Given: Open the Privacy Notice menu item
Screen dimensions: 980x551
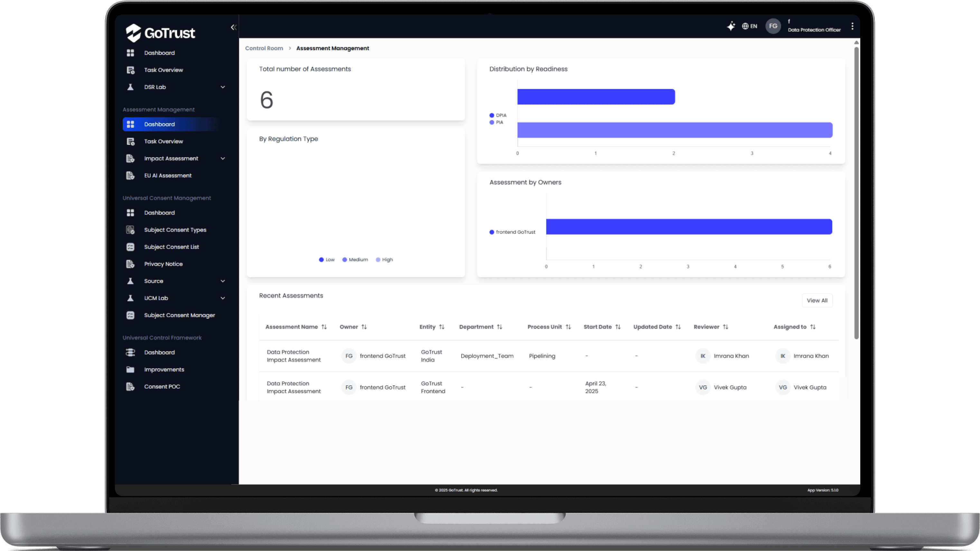Looking at the screenshot, I should point(163,264).
